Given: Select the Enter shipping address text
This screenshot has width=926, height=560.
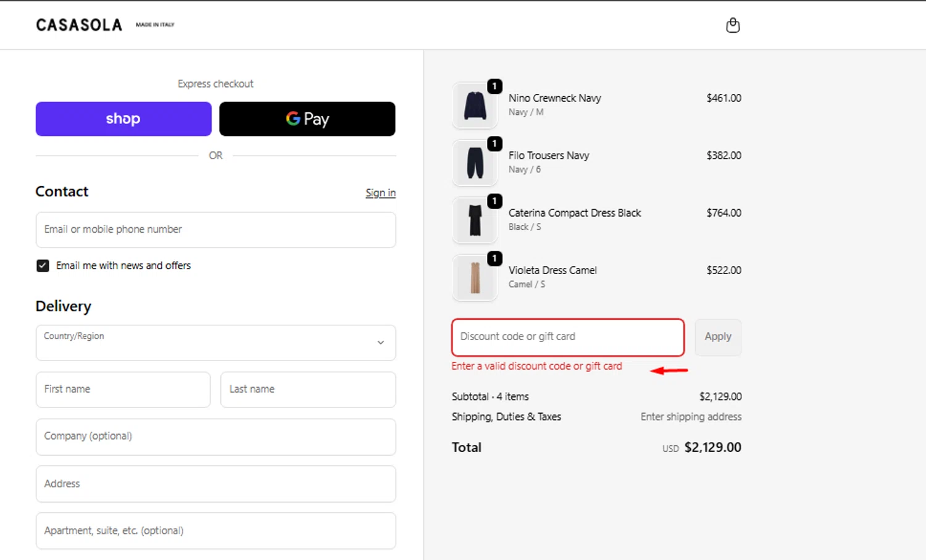Looking at the screenshot, I should click(x=691, y=417).
